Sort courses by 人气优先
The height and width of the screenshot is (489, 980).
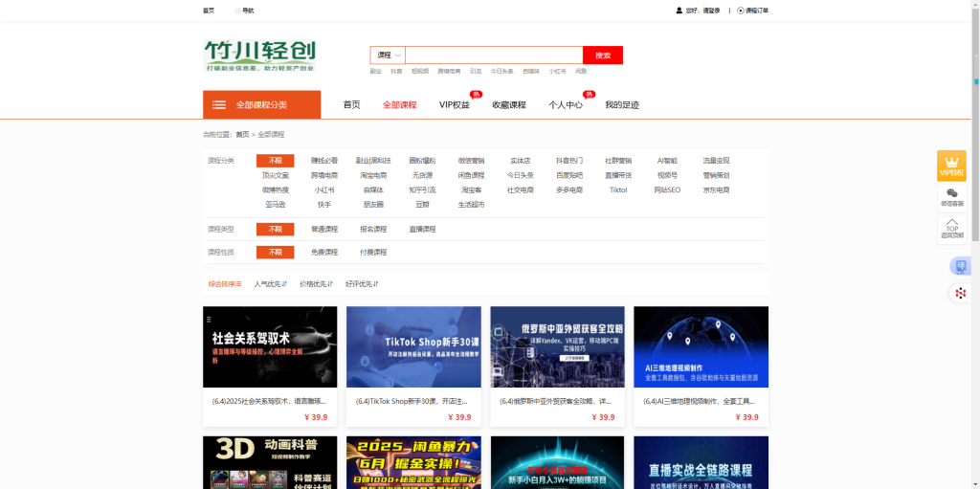click(x=270, y=284)
